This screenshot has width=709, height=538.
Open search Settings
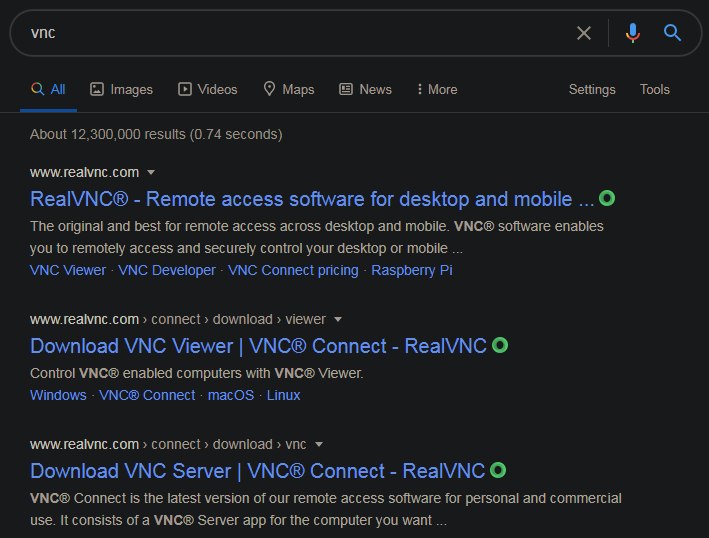pos(592,89)
